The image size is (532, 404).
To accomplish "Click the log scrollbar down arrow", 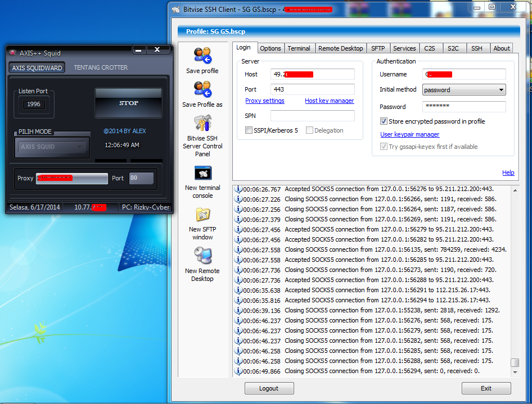I will click(515, 372).
